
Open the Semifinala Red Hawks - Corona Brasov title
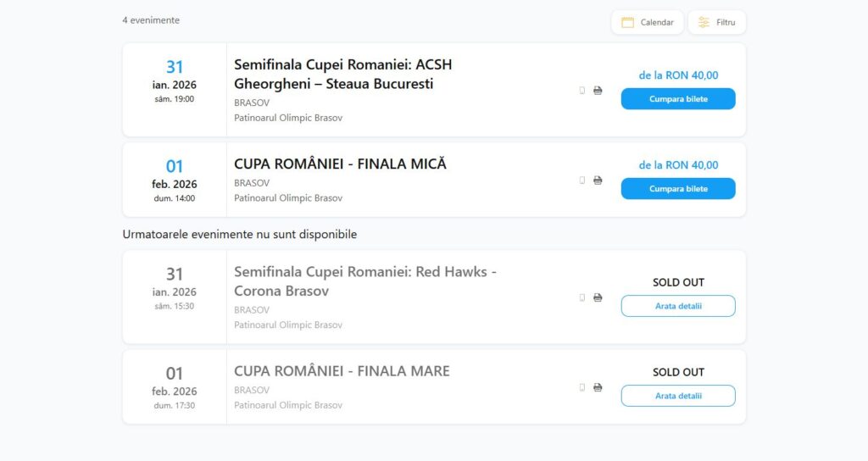coord(364,280)
